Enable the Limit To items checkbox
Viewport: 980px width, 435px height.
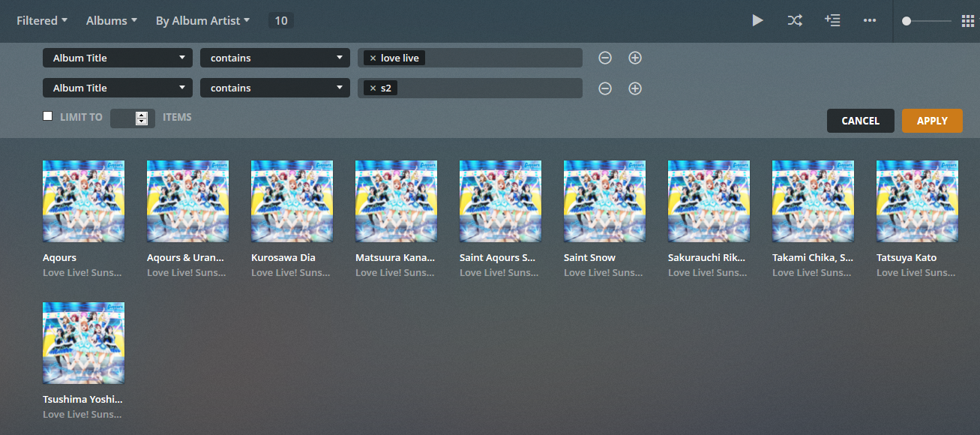tap(48, 116)
